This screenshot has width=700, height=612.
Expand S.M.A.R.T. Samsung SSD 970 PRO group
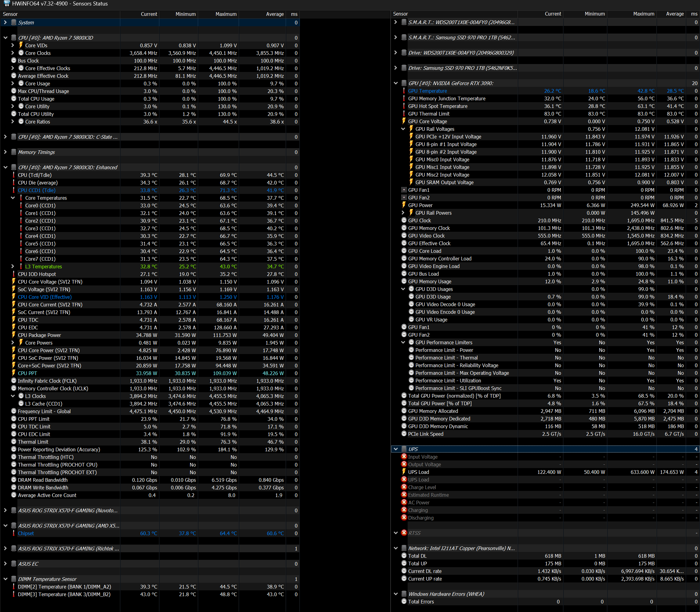[x=395, y=37]
